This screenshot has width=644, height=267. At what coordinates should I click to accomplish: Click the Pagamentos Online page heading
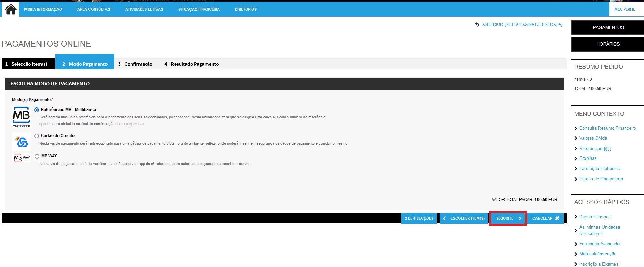pos(47,44)
